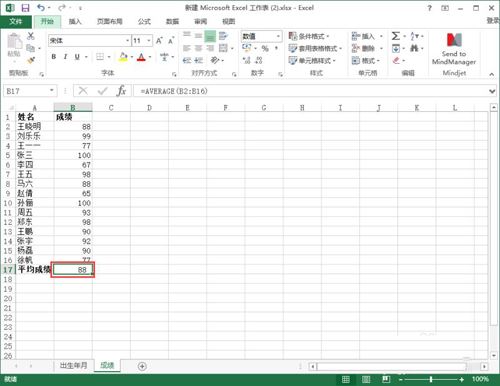Open the 插入 ribbon tab
The image size is (500, 386).
tap(75, 22)
